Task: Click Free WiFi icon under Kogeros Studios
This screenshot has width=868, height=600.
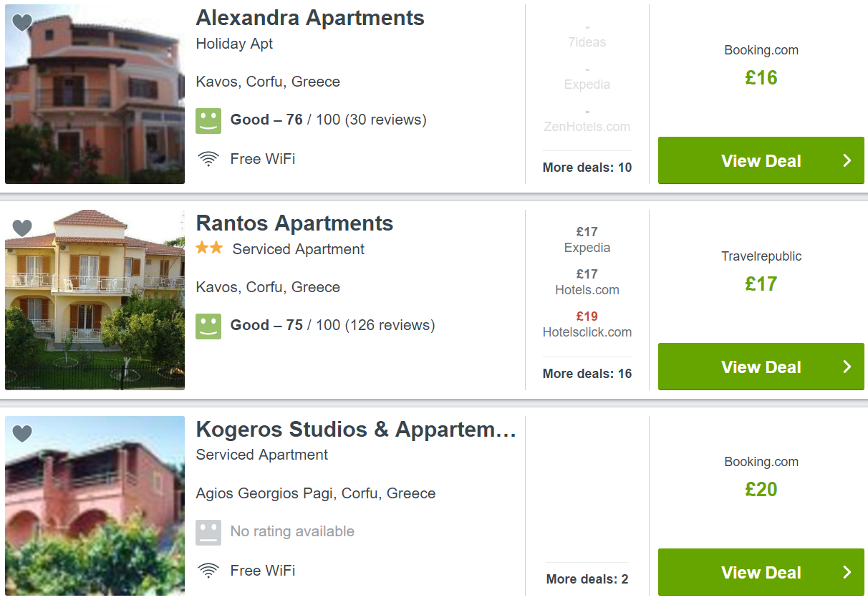Action: [208, 571]
